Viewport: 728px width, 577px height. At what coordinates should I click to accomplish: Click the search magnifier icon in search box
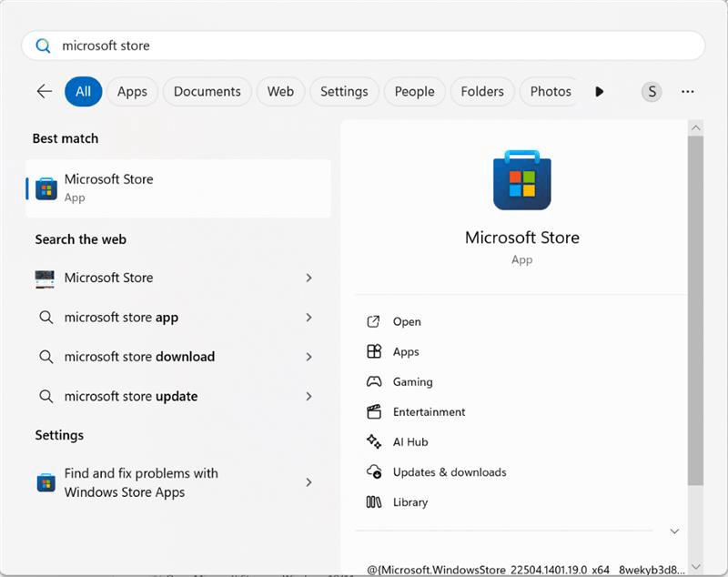(43, 46)
